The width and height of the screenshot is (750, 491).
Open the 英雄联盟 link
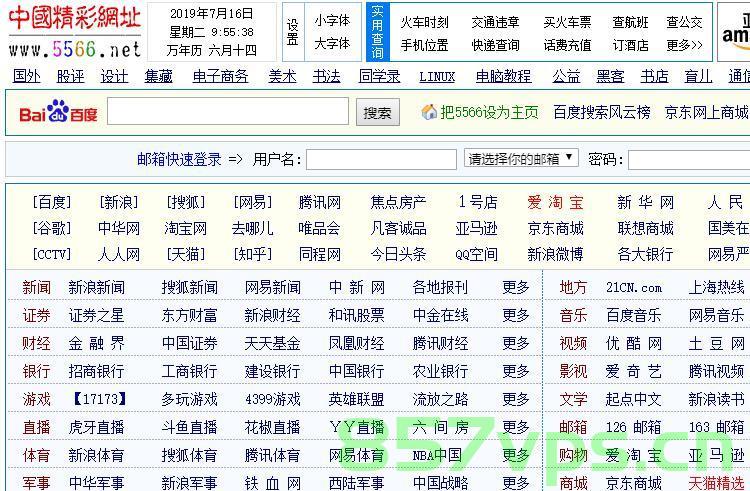(356, 399)
